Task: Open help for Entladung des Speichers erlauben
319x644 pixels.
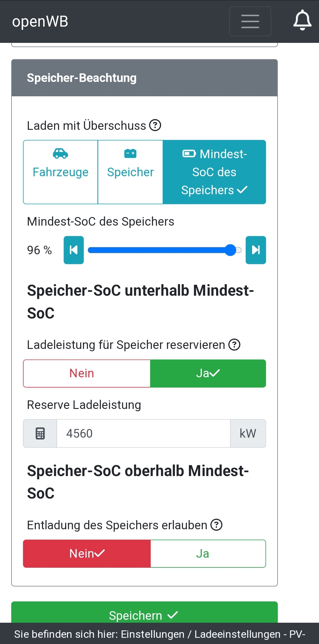Action: point(216,525)
